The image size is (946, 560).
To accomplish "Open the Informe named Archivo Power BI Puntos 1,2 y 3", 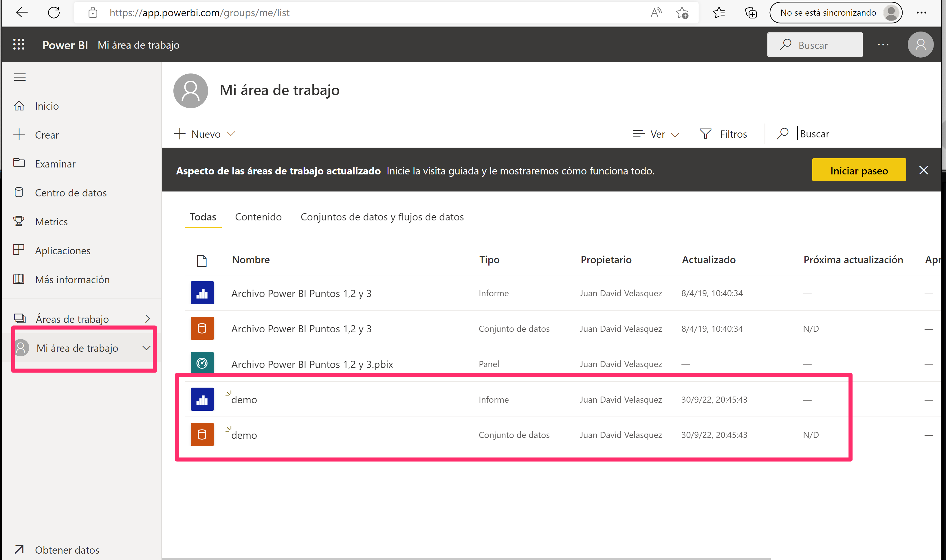I will coord(301,293).
